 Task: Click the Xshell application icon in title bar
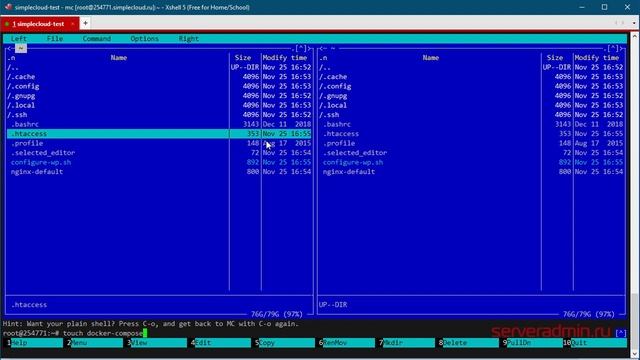pos(8,7)
